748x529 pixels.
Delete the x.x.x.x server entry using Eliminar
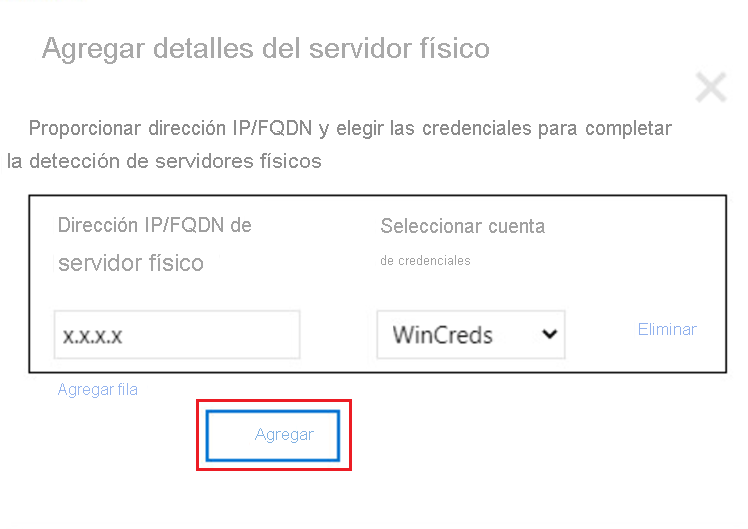tap(667, 329)
